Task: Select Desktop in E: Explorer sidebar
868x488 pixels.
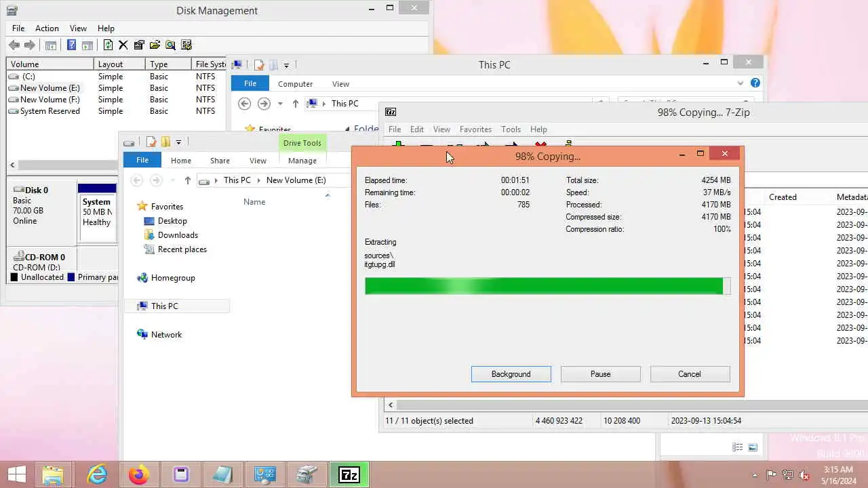Action: [172, 221]
